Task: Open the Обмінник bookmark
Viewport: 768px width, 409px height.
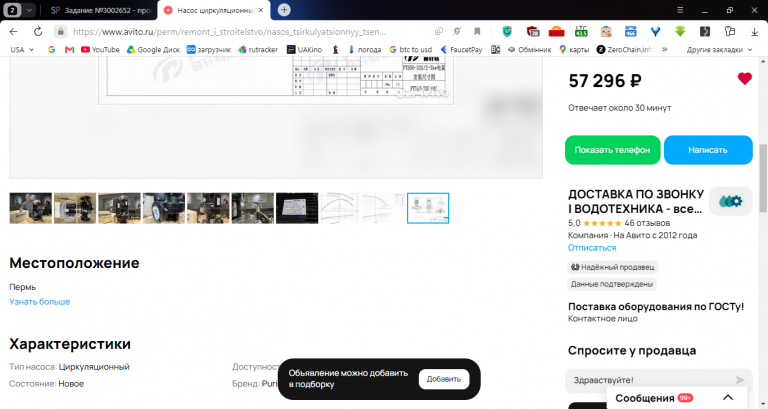Action: click(529, 49)
